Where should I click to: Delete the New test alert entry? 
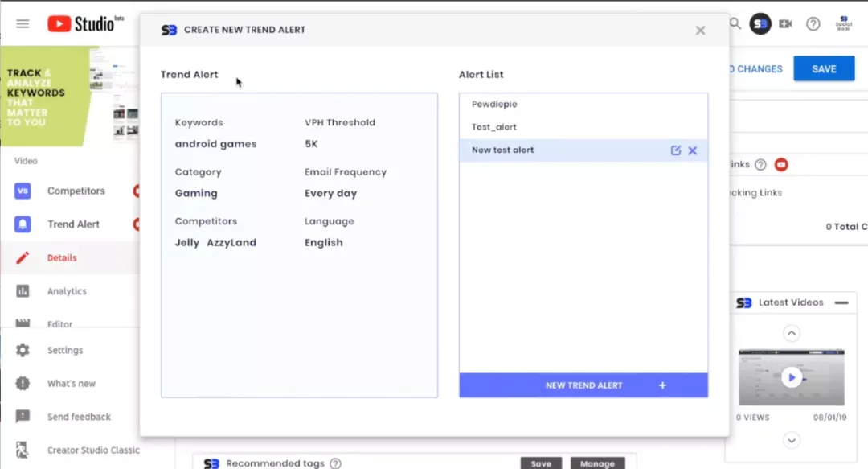[693, 150]
